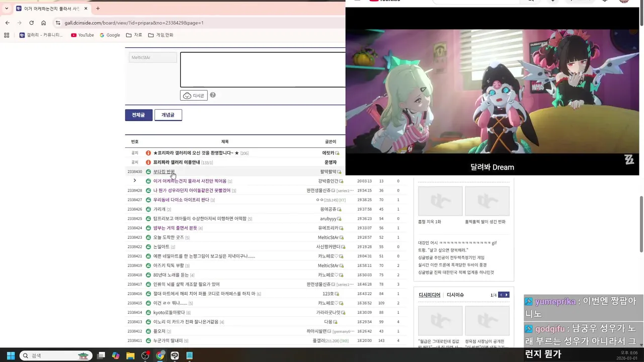Open Google bookmark
The height and width of the screenshot is (362, 644).
pos(110,35)
